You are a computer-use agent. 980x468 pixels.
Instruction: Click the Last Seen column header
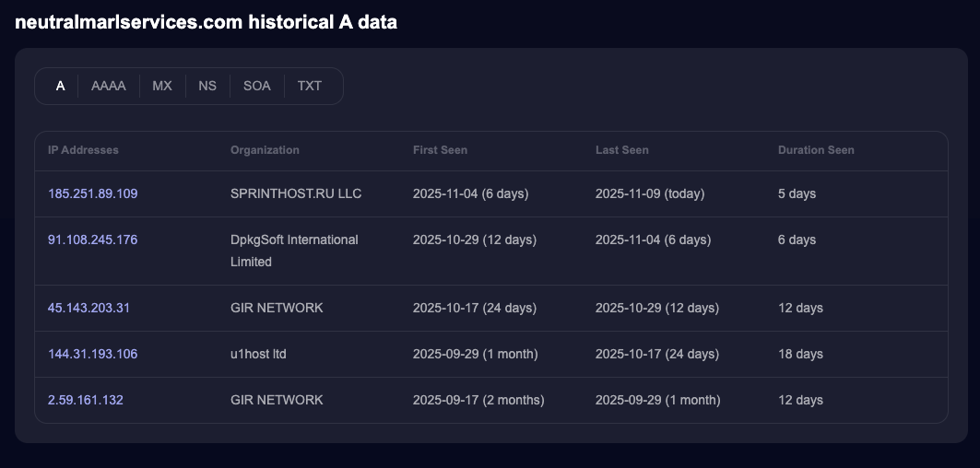[x=621, y=150]
